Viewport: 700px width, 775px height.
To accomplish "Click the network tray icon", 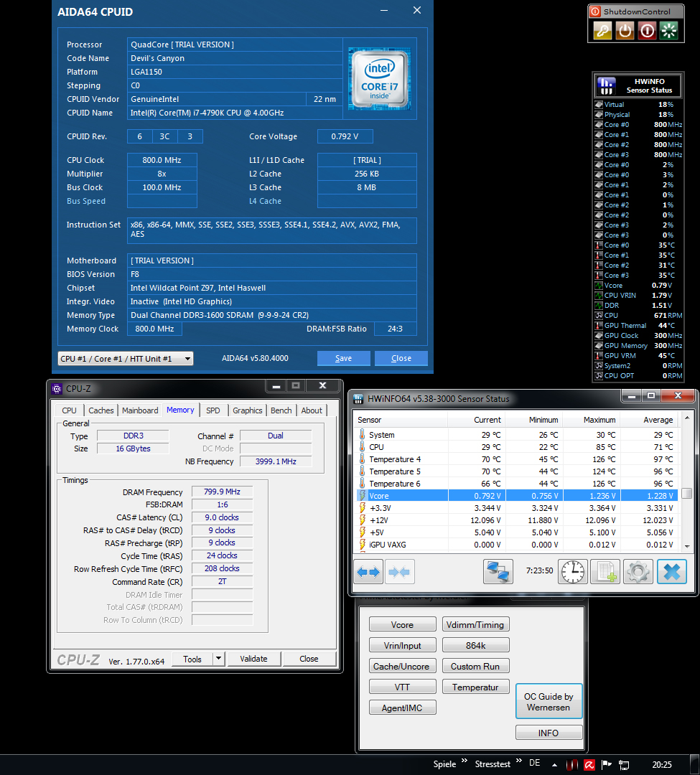I will click(624, 765).
